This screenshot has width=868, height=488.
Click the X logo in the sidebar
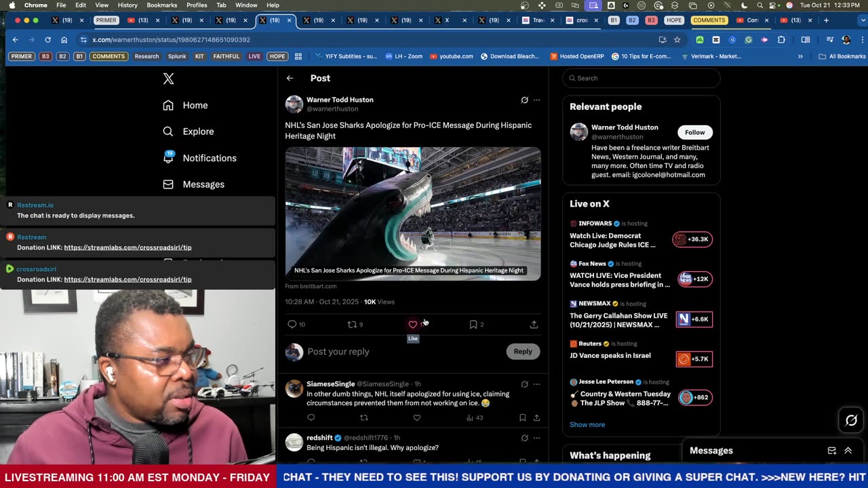coord(168,79)
